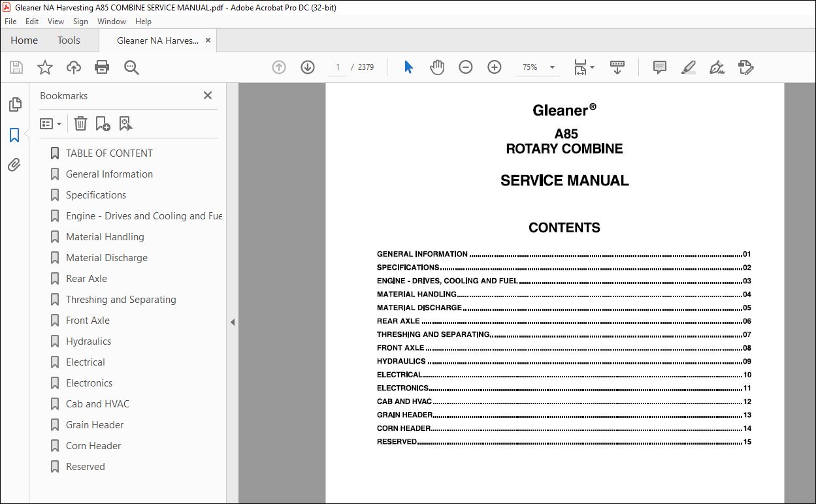Click SPECIFICATIONS contents line

click(564, 267)
